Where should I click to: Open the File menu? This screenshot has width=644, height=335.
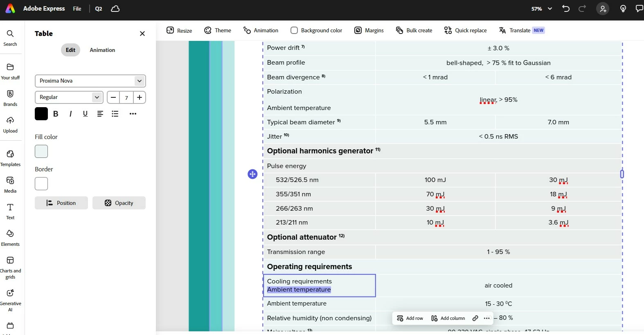point(77,9)
